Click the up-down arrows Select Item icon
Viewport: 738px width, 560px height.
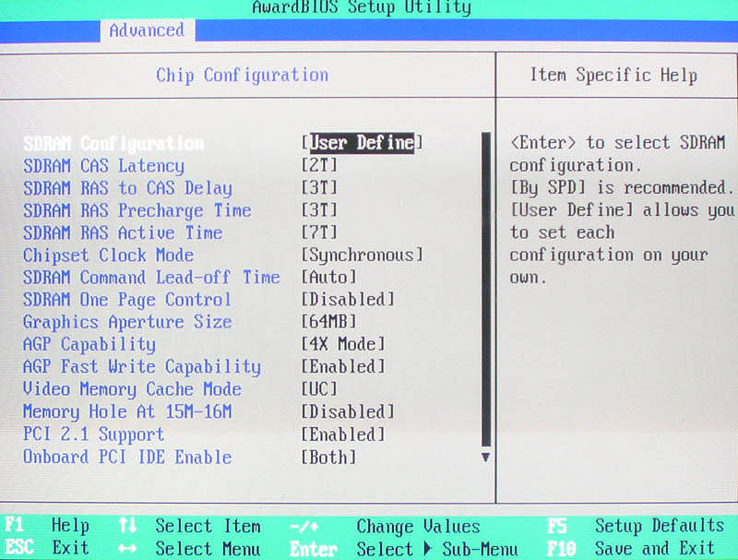127,527
